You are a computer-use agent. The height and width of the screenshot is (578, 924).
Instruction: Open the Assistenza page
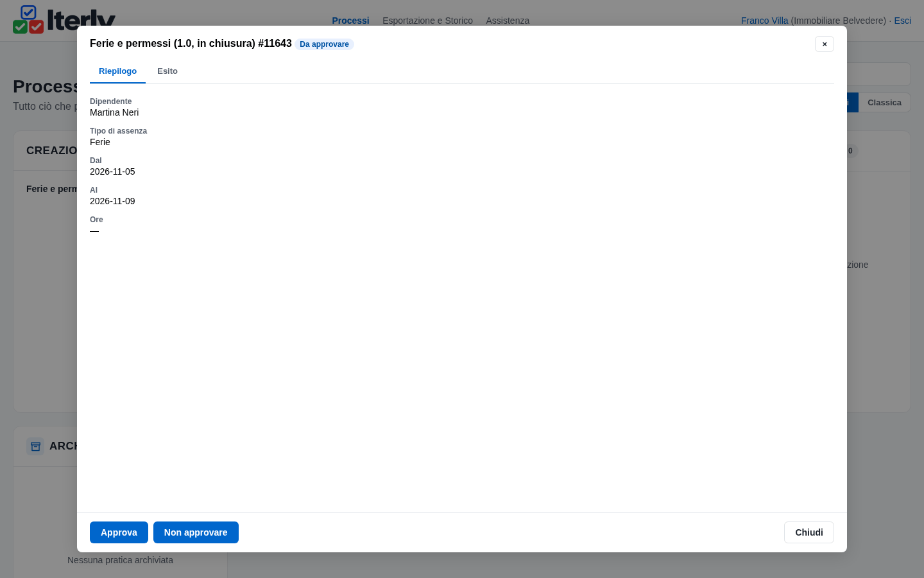click(x=508, y=21)
